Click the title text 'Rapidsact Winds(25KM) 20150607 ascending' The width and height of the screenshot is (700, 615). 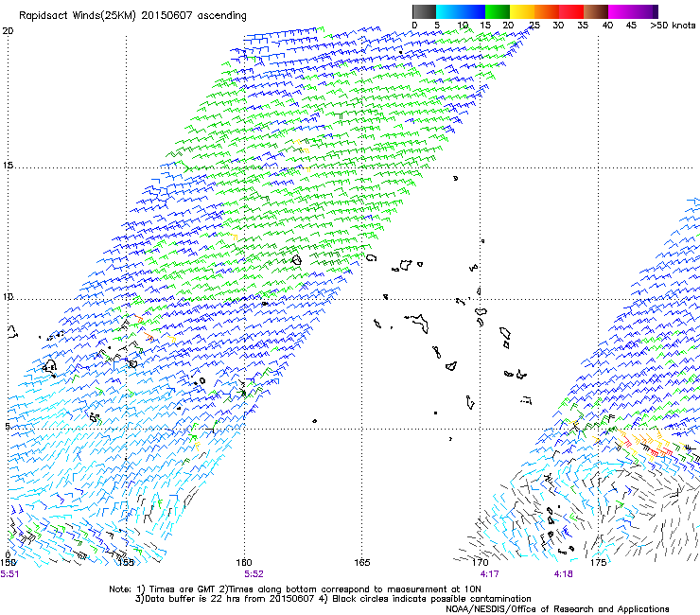tap(132, 16)
